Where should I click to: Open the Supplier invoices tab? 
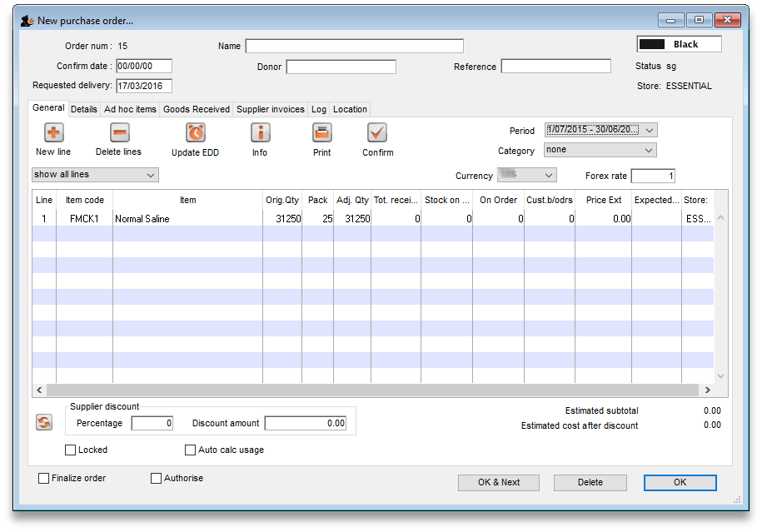coord(271,109)
